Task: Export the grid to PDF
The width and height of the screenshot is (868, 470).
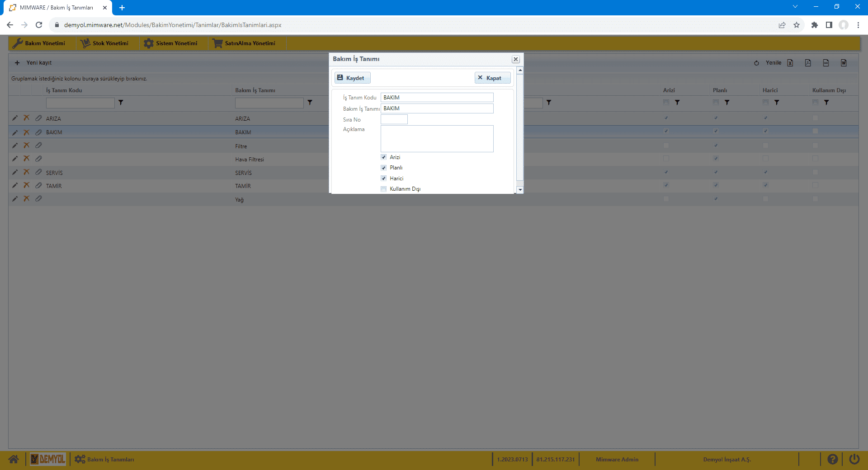Action: (x=808, y=63)
